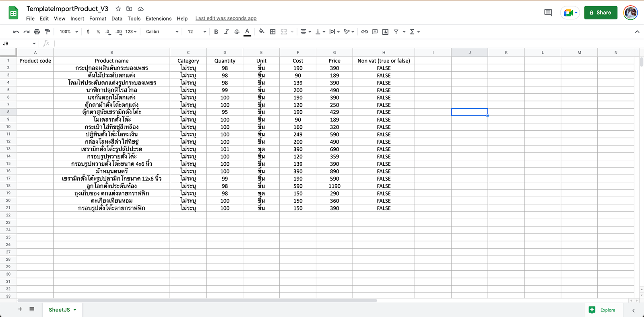This screenshot has height=317, width=644.
Task: Select the Paint format tool
Action: [x=47, y=32]
